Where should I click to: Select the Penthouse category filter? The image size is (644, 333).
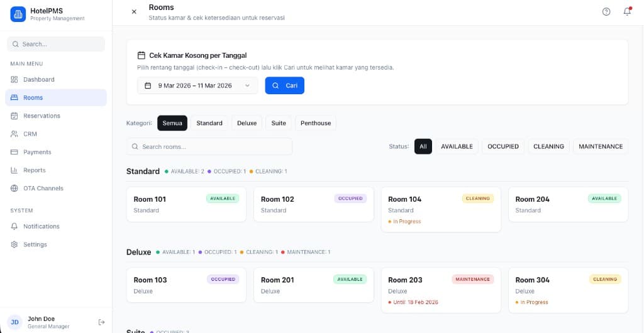[315, 123]
